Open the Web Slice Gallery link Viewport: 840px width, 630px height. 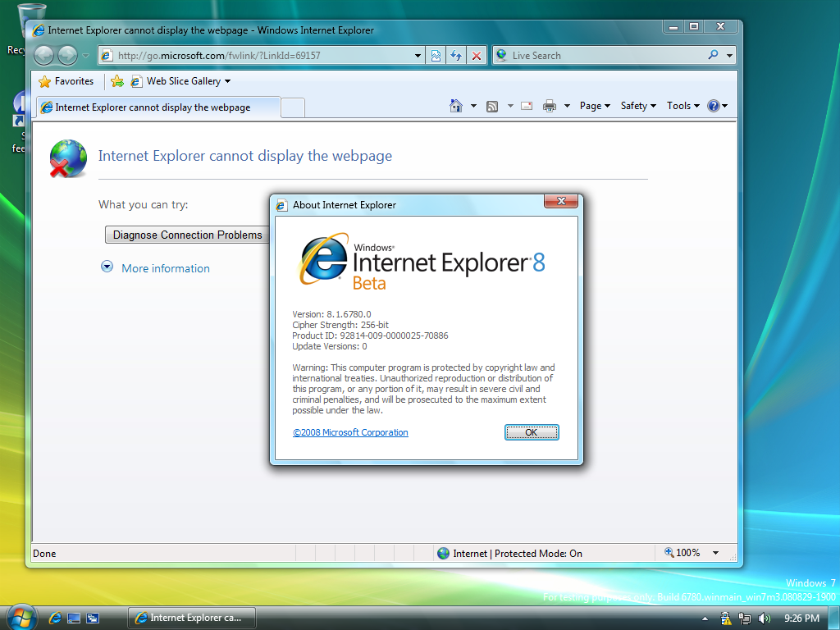(x=181, y=81)
